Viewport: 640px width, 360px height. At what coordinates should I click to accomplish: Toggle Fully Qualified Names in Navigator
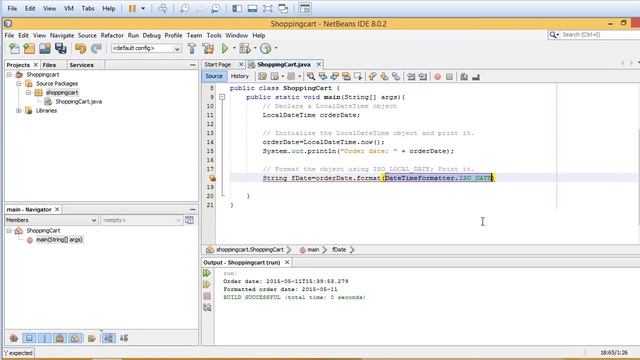92,338
